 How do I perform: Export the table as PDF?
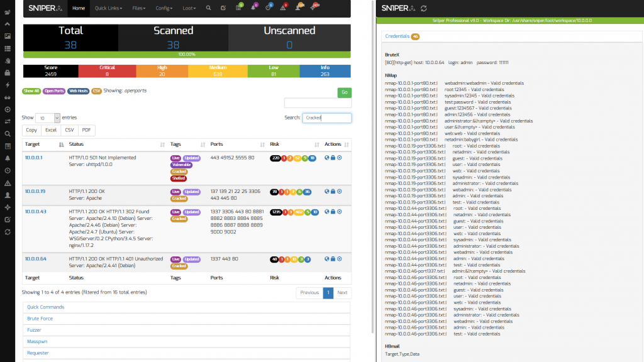click(x=86, y=130)
